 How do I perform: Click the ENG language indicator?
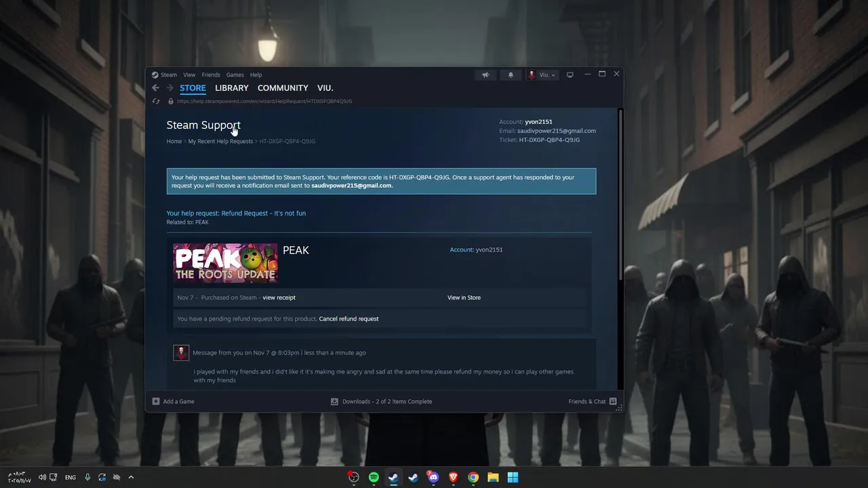[x=71, y=477]
